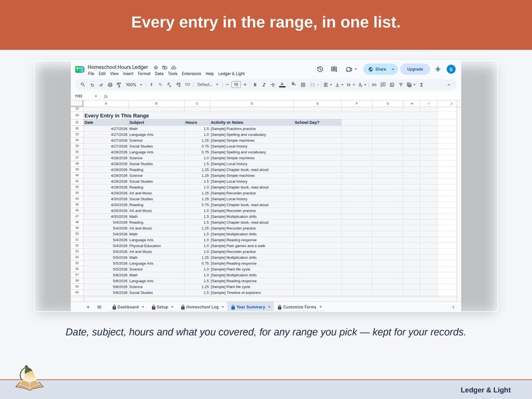532x399 pixels.
Task: Click the font size field
Action: [236, 85]
